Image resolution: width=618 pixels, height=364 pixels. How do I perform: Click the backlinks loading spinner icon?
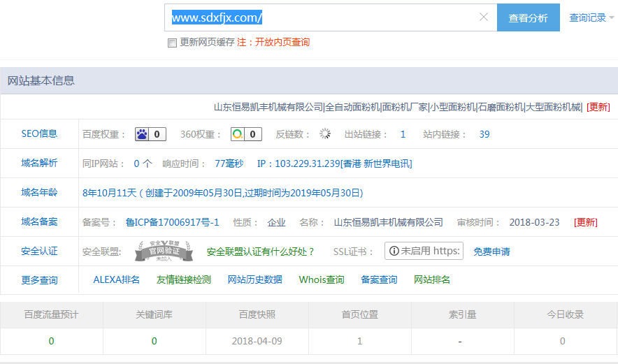(x=325, y=134)
